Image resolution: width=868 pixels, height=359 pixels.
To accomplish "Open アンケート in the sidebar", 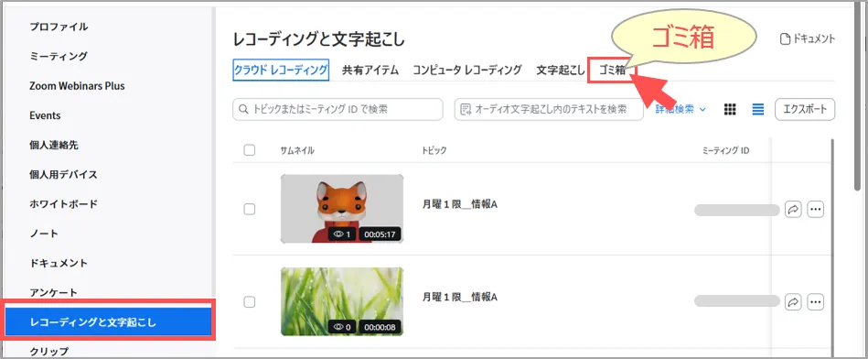I will pyautogui.click(x=54, y=292).
